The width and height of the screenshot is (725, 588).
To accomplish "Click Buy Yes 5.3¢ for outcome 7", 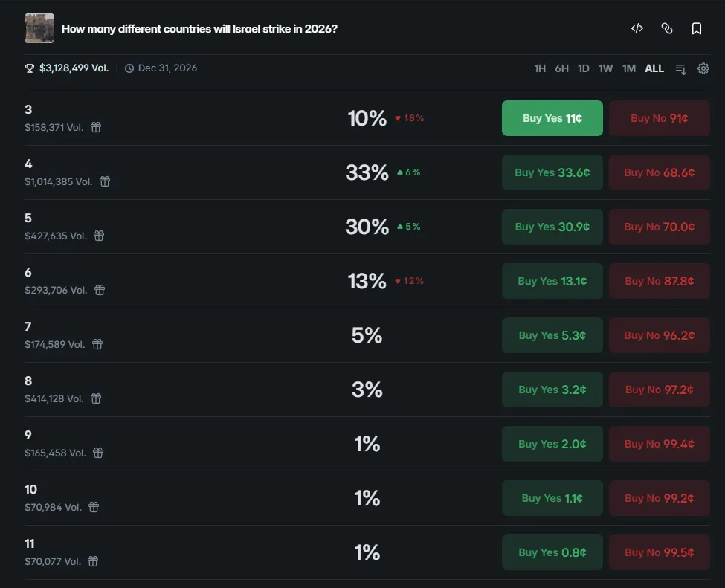I will (552, 335).
